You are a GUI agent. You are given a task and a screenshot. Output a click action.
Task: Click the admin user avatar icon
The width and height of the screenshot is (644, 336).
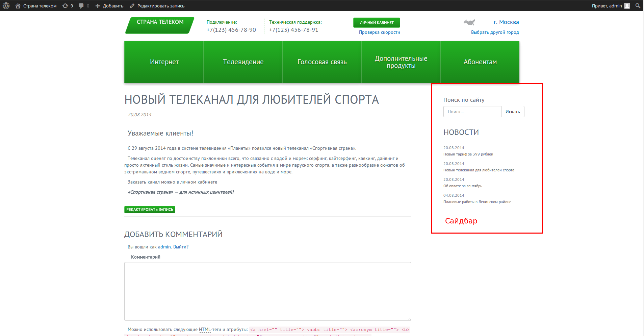click(627, 6)
